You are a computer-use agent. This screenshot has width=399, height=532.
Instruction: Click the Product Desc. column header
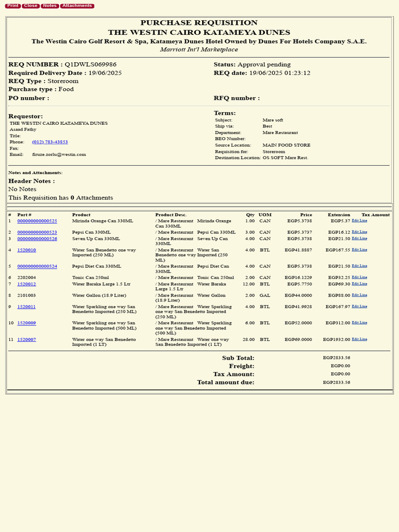click(x=171, y=215)
